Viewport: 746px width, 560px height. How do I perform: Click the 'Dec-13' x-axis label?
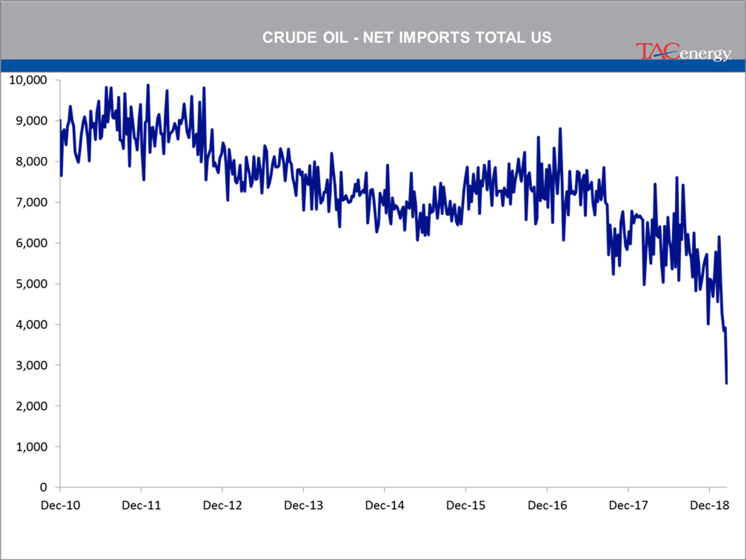303,506
